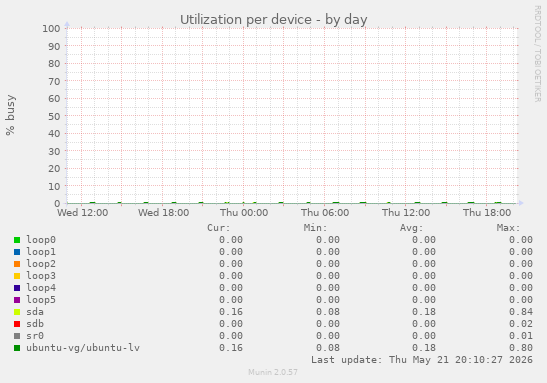
Task: Click the Thu 00:00 x-axis label
Action: click(x=244, y=213)
